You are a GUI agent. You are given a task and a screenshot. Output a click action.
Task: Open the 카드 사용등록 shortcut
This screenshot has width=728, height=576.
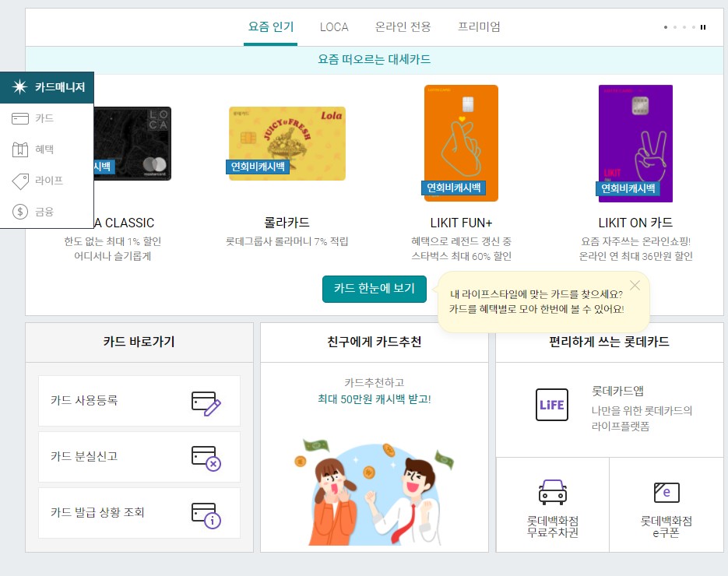139,401
